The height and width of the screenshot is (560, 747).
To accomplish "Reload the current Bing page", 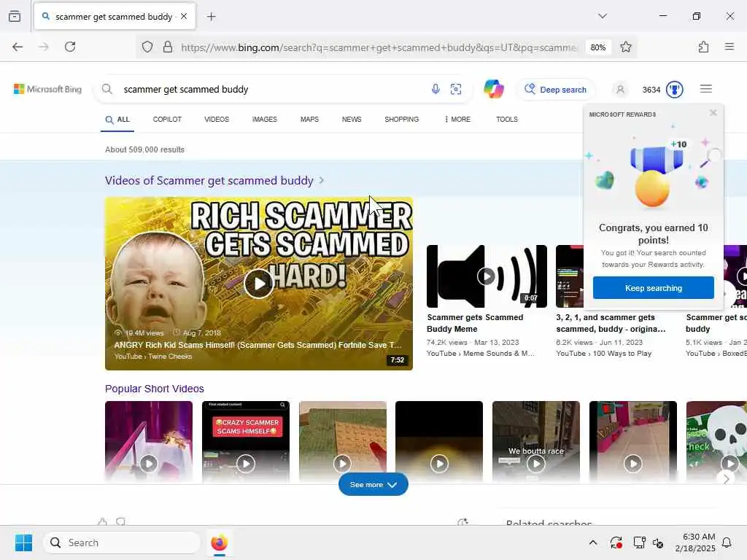I will pos(70,47).
